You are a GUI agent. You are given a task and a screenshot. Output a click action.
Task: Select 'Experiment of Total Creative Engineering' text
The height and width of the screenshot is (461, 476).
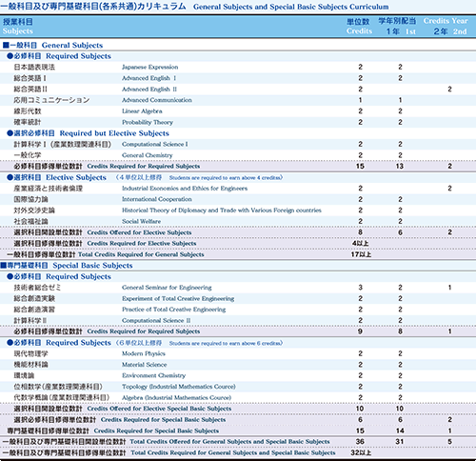[178, 298]
